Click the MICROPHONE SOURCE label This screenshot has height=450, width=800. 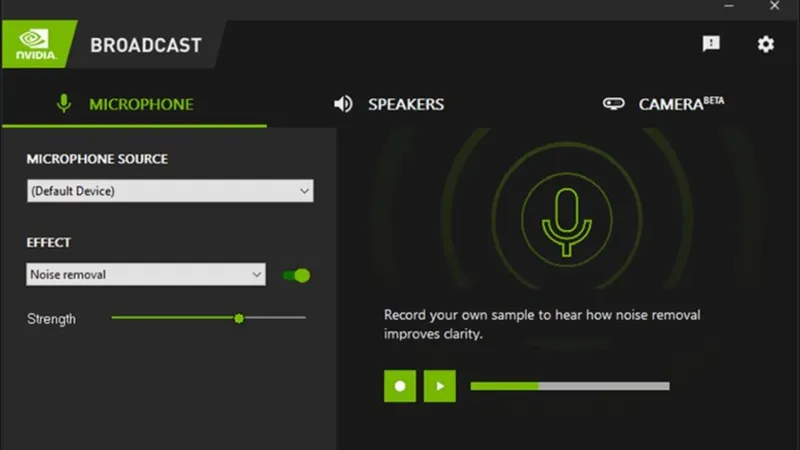[x=97, y=159]
